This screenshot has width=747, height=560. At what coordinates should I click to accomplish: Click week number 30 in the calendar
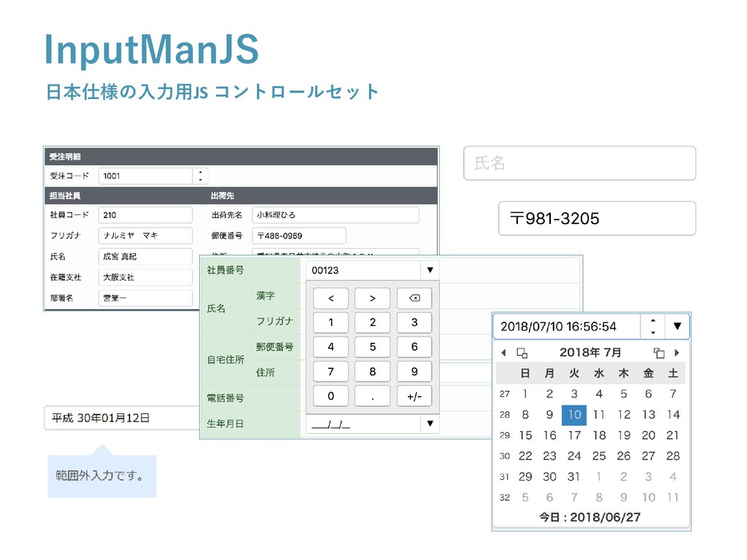(505, 456)
